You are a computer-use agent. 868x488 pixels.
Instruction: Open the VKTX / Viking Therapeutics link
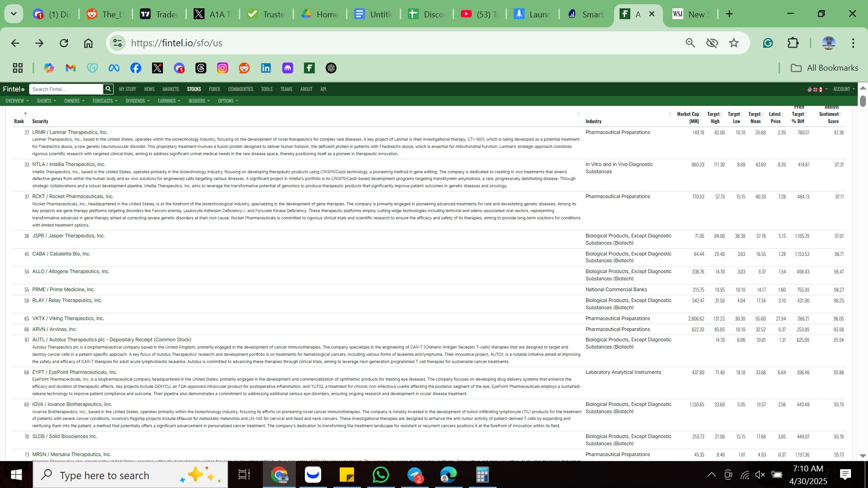(x=68, y=319)
